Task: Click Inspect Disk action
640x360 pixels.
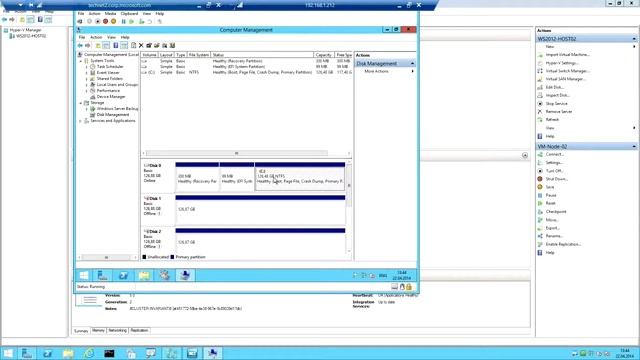Action: tap(557, 95)
